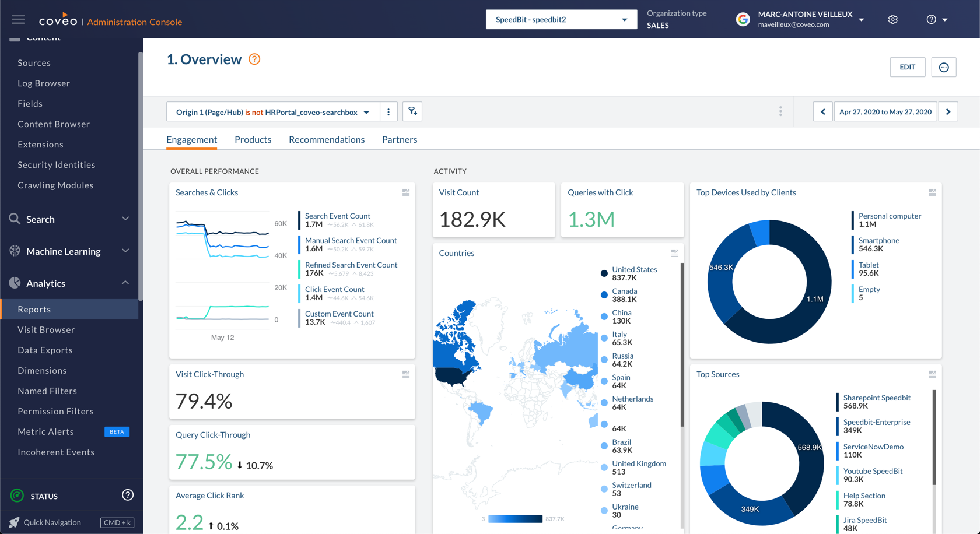Image resolution: width=980 pixels, height=534 pixels.
Task: Open the filter's three-dot options menu
Action: pyautogui.click(x=388, y=111)
